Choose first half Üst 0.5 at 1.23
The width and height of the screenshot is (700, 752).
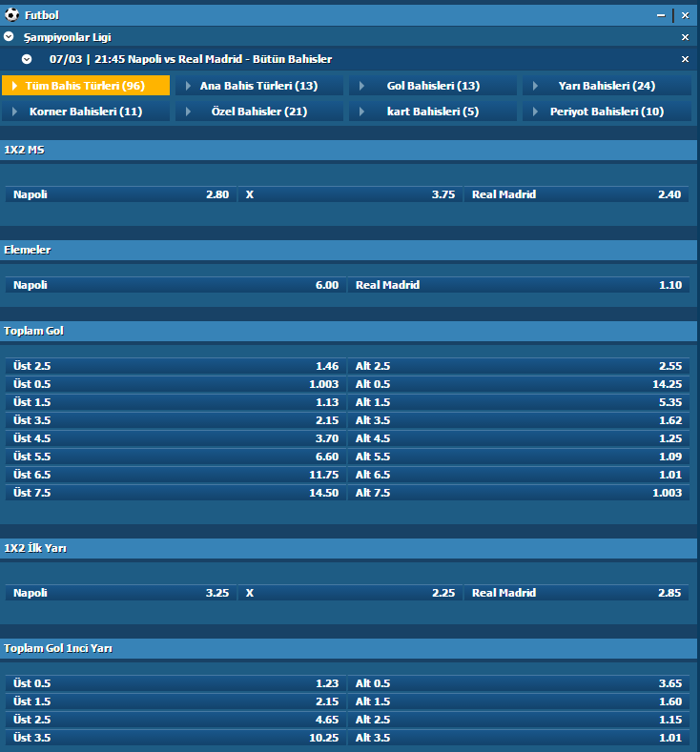175,683
